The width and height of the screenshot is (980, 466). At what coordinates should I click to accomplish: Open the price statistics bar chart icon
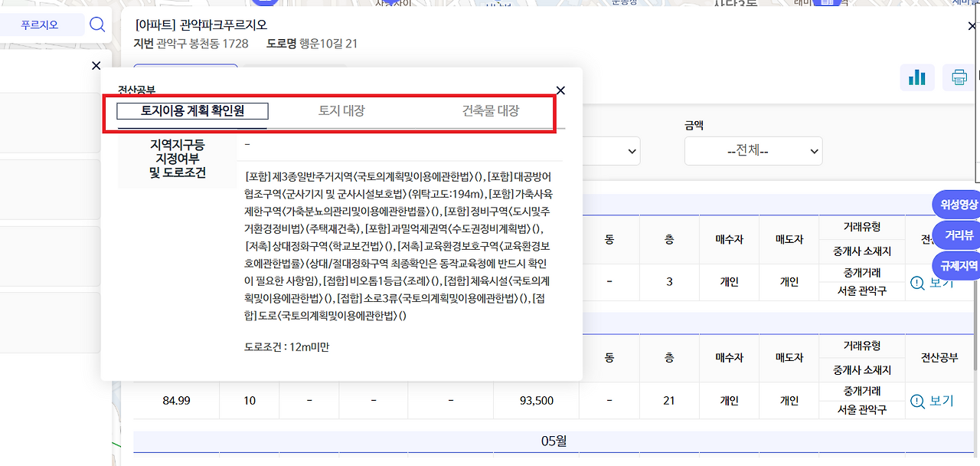[917, 77]
